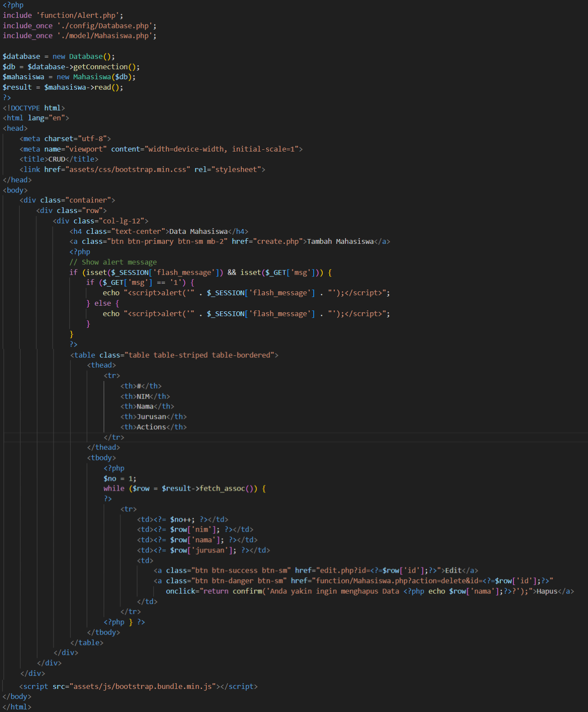Click the isset flash_message if condition

point(201,273)
